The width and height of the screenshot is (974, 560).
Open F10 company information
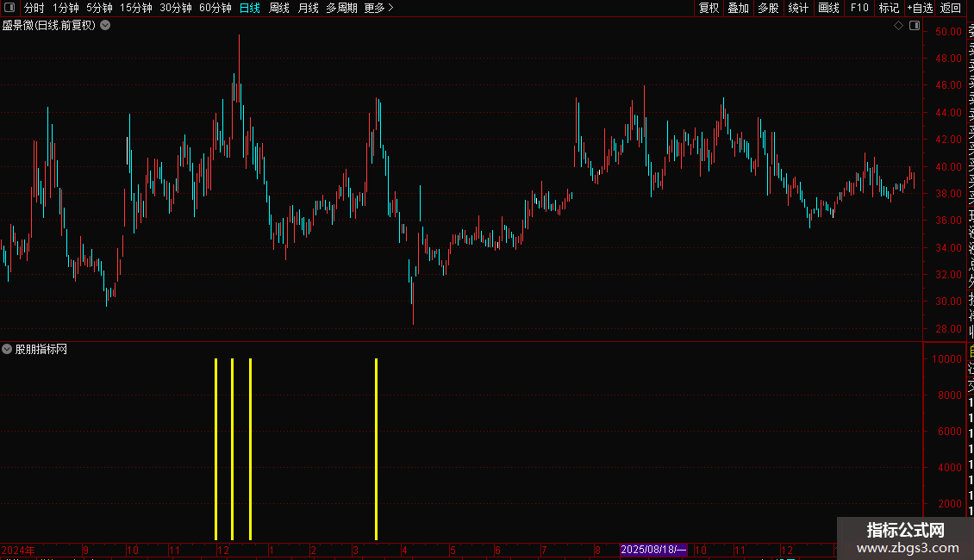(x=859, y=8)
